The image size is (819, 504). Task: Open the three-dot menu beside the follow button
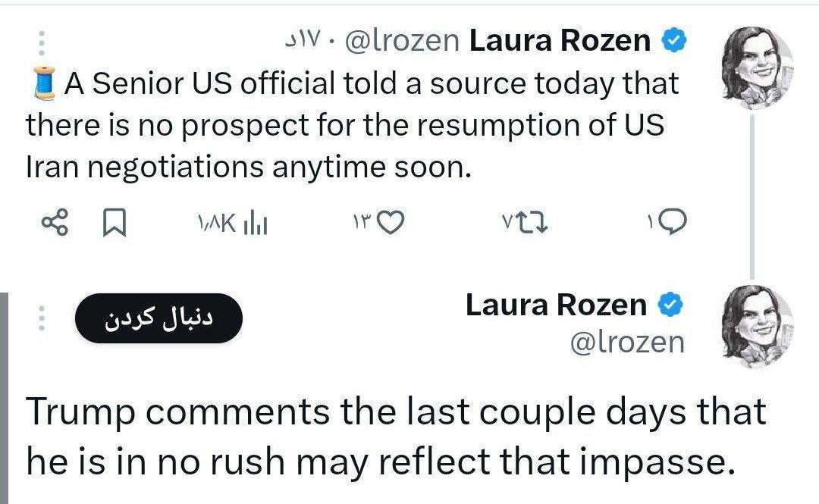coord(42,318)
